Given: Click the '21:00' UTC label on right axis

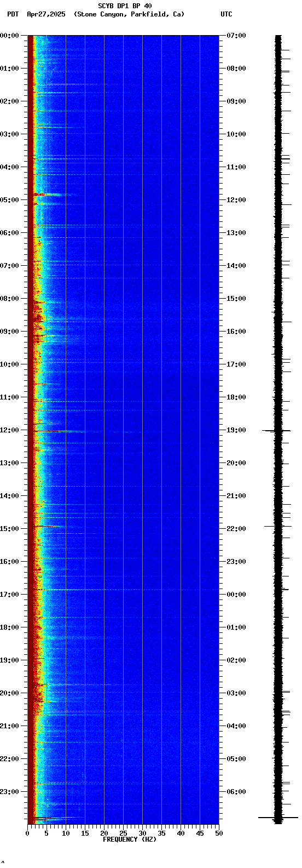Looking at the screenshot, I should pos(236,496).
